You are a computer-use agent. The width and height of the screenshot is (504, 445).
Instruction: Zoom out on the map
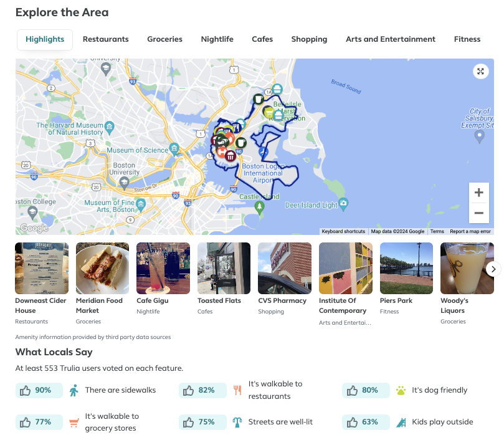click(478, 213)
